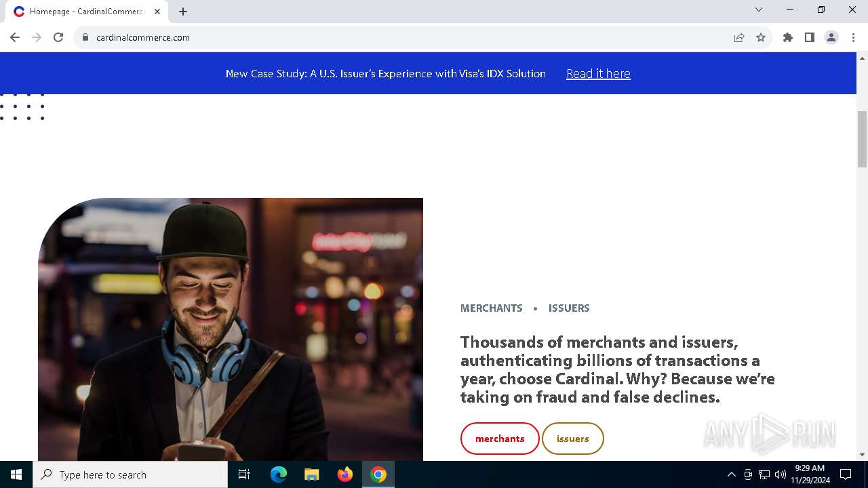Reload the CardinalCommerce page

click(58, 37)
